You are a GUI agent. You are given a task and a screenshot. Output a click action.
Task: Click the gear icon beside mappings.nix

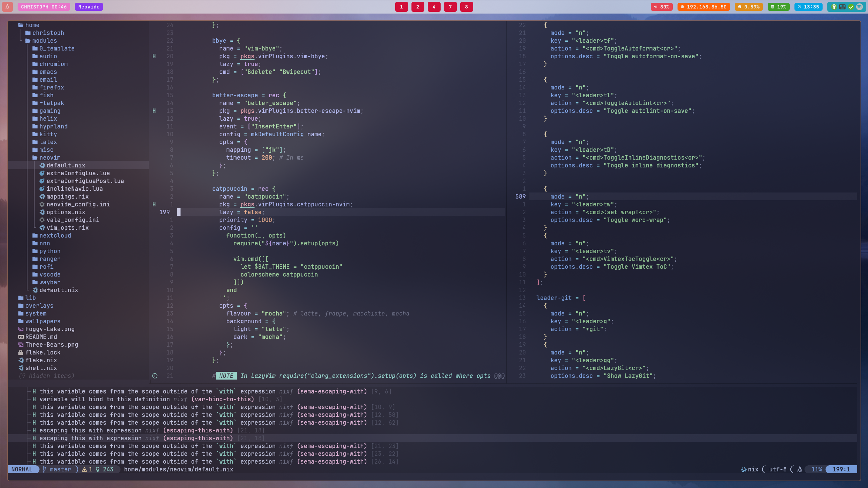click(x=42, y=197)
